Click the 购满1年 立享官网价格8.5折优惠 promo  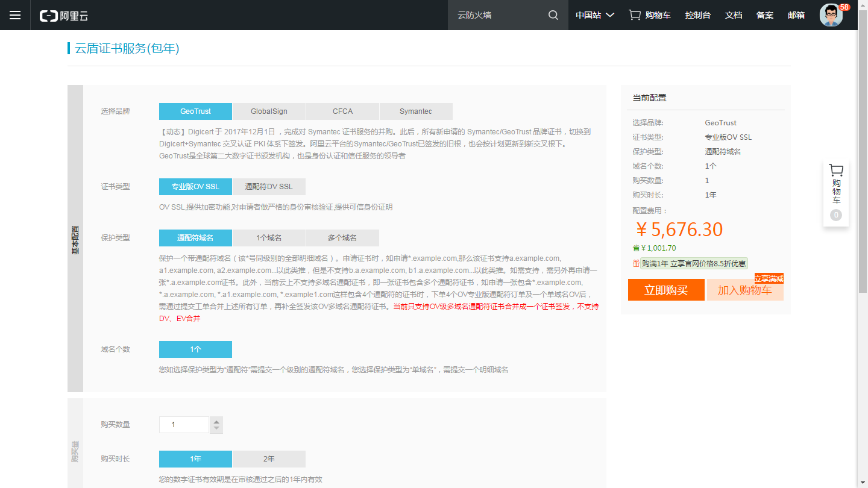(694, 263)
